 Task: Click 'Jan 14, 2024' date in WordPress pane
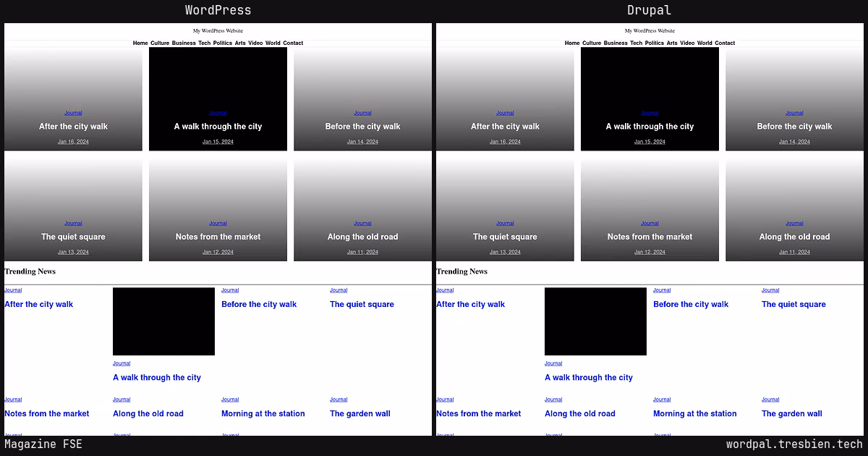coord(362,142)
